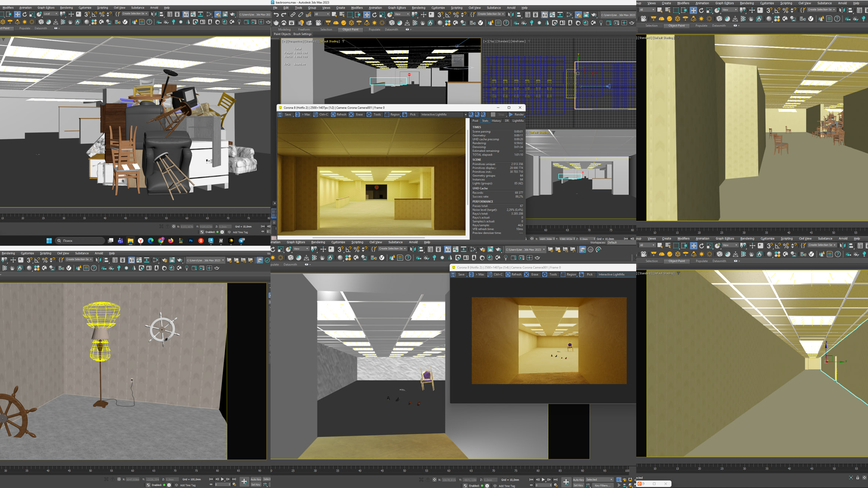
Task: Toggle 3D Snaps in backrooms.max toolbar
Action: [x=440, y=14]
